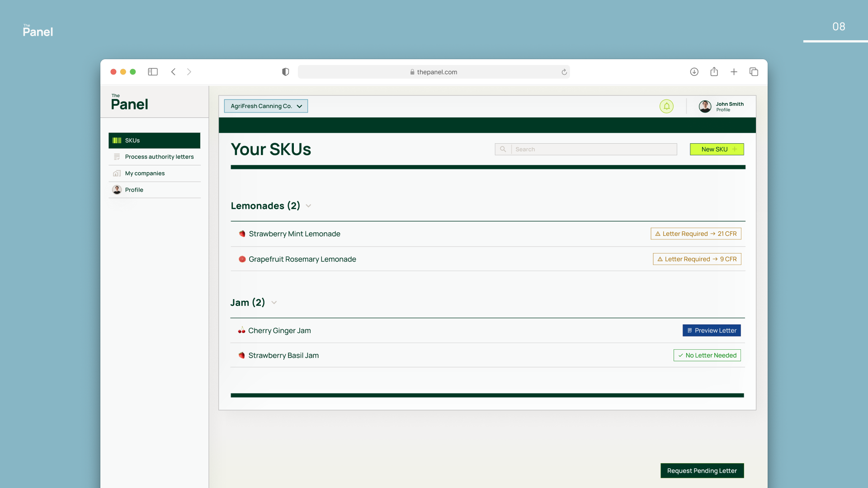Image resolution: width=868 pixels, height=488 pixels.
Task: Open Process authority letters in sidebar
Action: point(159,157)
